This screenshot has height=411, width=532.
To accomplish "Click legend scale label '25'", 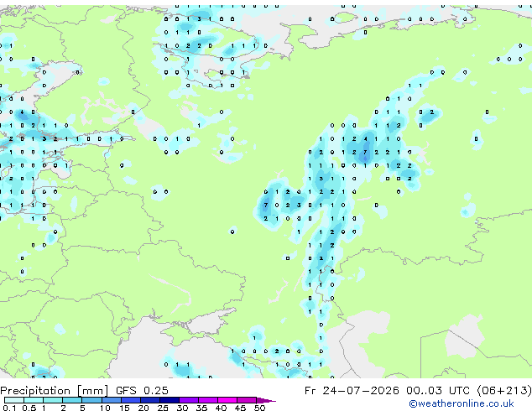I will pos(163,408).
